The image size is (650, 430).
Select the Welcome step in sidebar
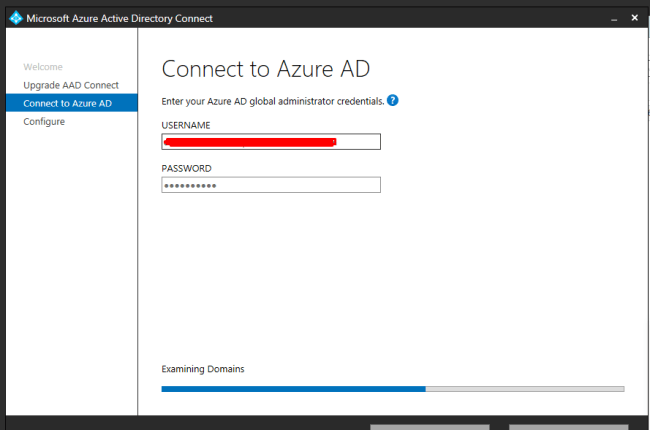(x=43, y=67)
